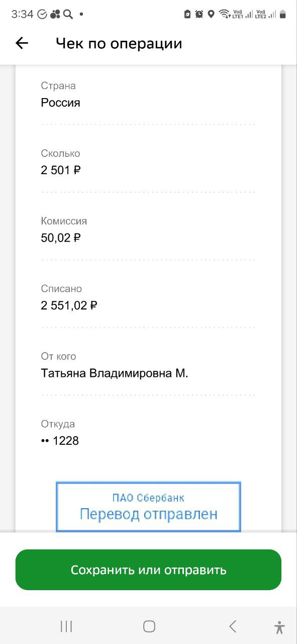Tap the Комиссия 50,02 ₽ value

click(61, 237)
